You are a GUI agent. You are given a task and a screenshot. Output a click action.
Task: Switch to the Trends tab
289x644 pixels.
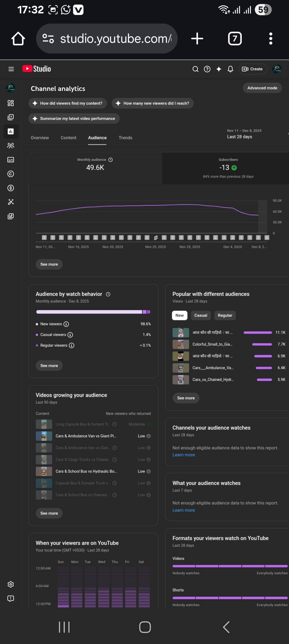(126, 138)
